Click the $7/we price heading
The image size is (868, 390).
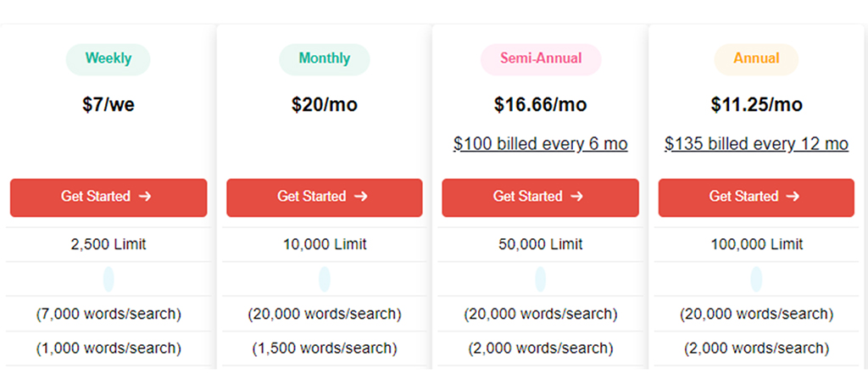tap(108, 104)
